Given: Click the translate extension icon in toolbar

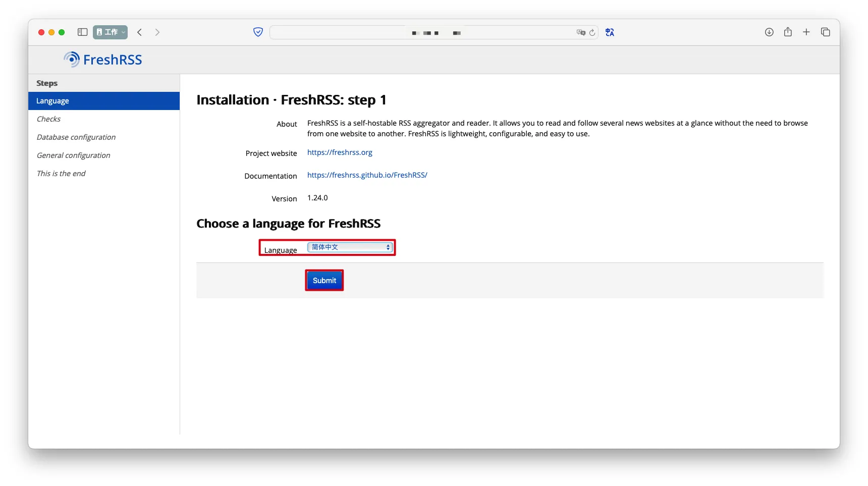Looking at the screenshot, I should tap(610, 32).
